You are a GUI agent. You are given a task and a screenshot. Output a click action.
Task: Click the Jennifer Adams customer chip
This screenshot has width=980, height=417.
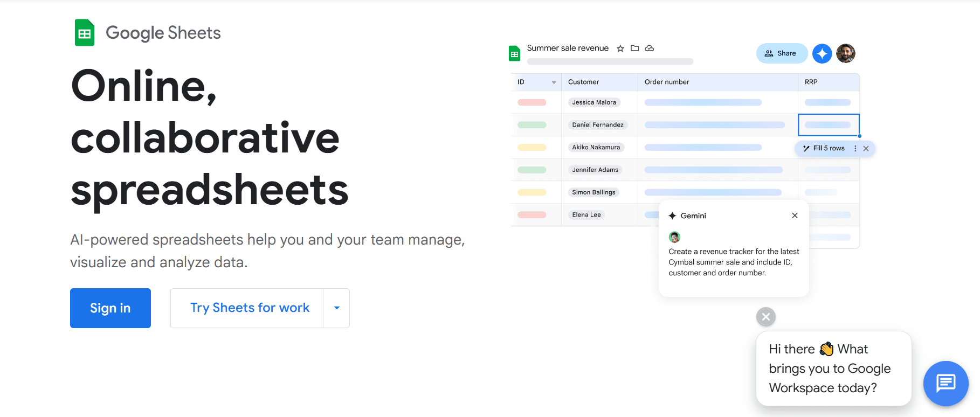595,170
